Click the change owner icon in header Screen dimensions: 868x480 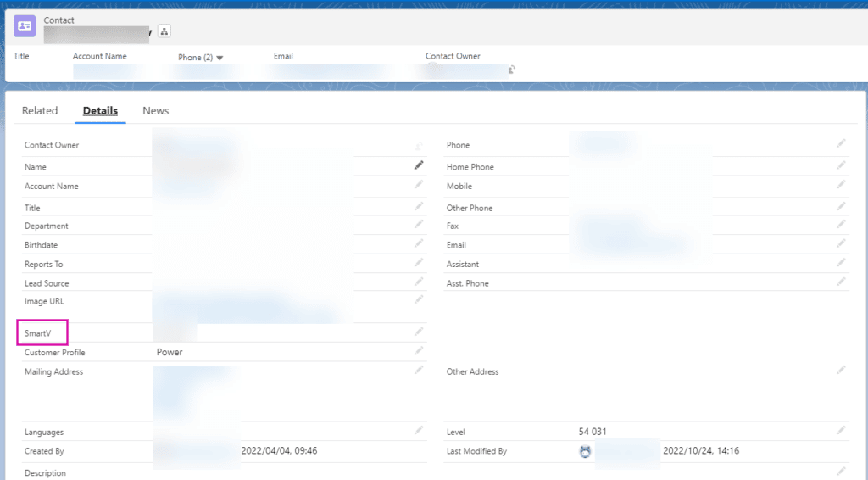[x=512, y=70]
